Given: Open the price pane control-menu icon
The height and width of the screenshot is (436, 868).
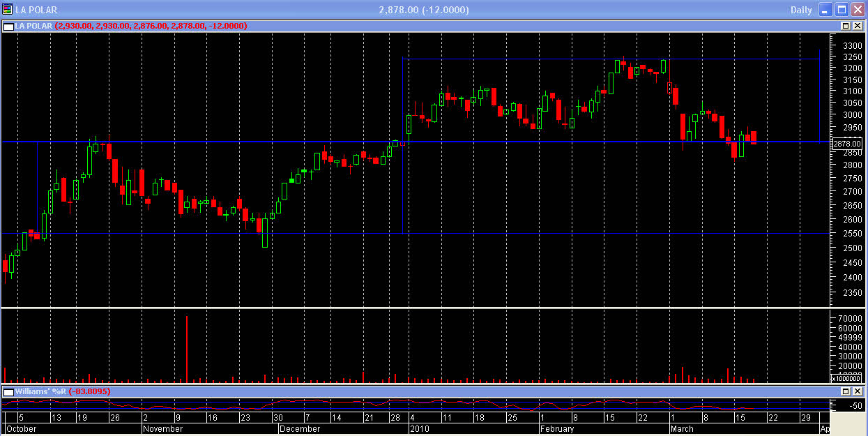Looking at the screenshot, I should (x=8, y=26).
